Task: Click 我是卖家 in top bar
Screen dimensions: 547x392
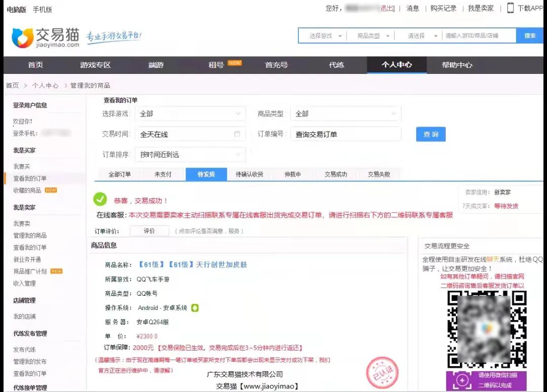Action: click(x=481, y=9)
